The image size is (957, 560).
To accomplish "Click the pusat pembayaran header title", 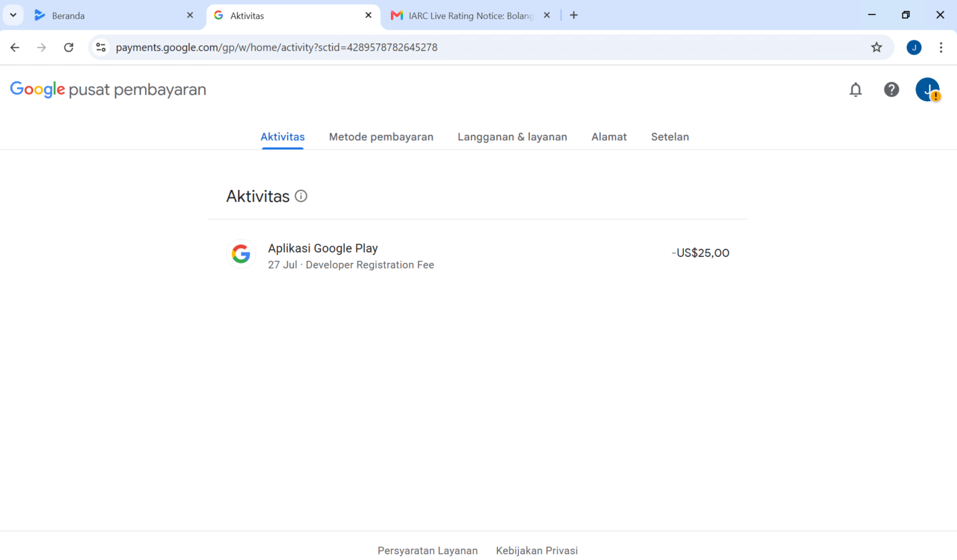I will (x=138, y=90).
